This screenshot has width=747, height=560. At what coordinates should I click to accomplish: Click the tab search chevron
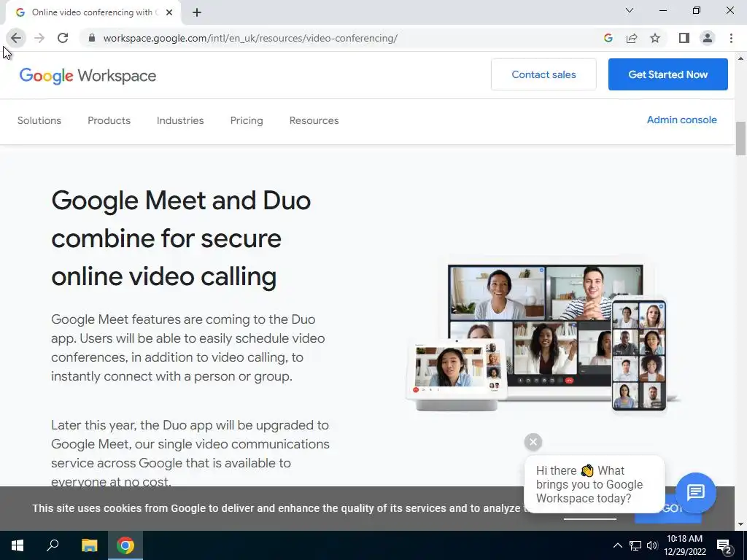[x=630, y=10]
